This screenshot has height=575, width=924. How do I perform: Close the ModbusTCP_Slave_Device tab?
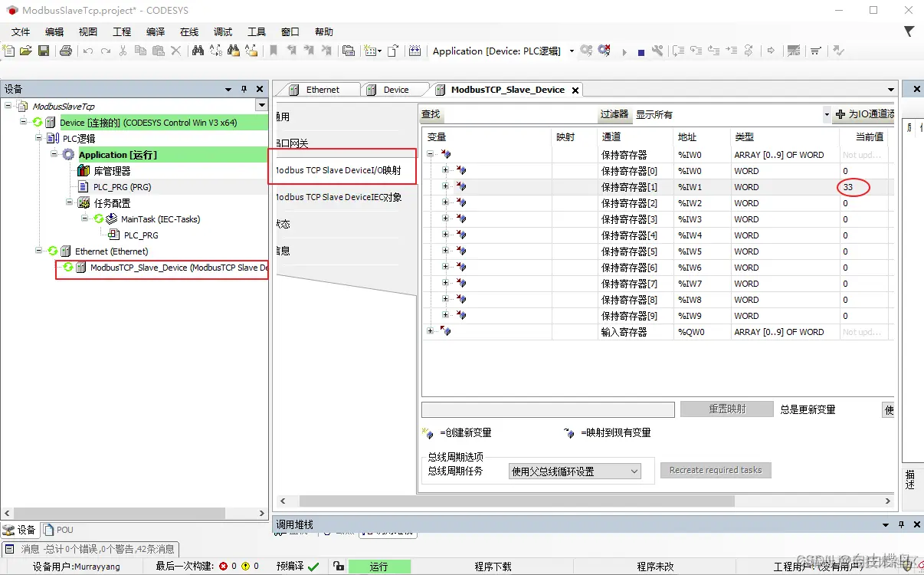point(575,90)
